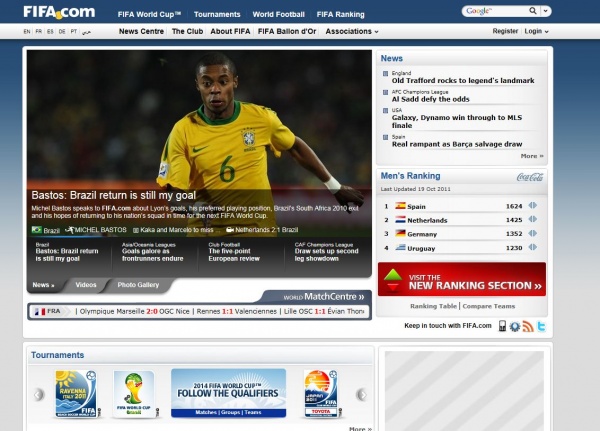
Task: Switch language to PT
Action: [x=74, y=31]
